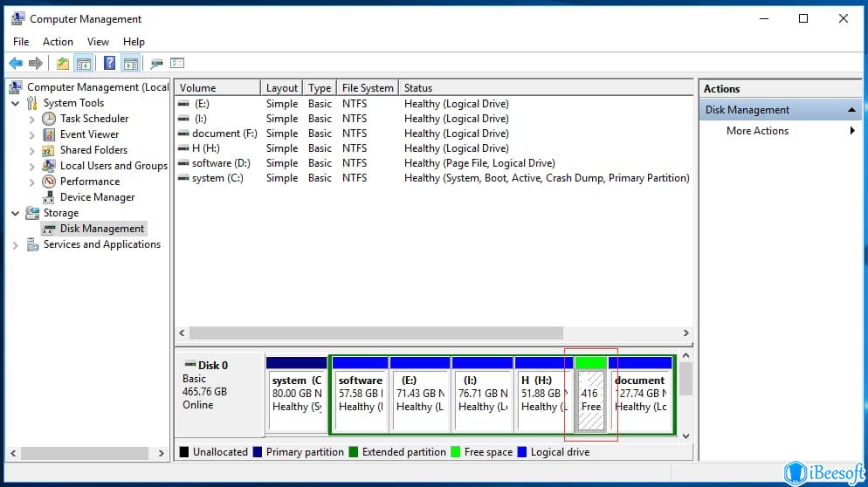This screenshot has width=868, height=487.
Task: Click Computer Management title bar app icon
Action: (17, 19)
